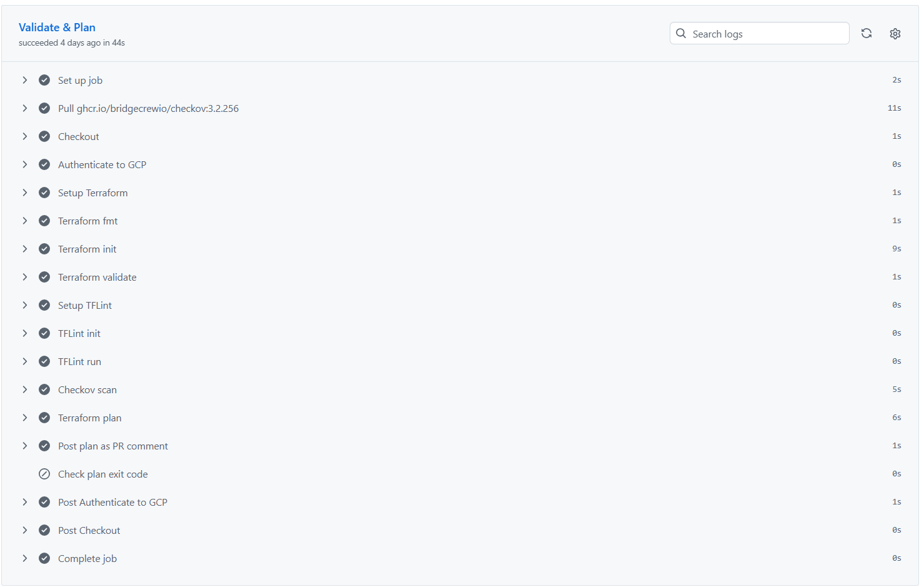This screenshot has height=587, width=924.
Task: Select the 'Terraform fmt' step label
Action: click(87, 221)
